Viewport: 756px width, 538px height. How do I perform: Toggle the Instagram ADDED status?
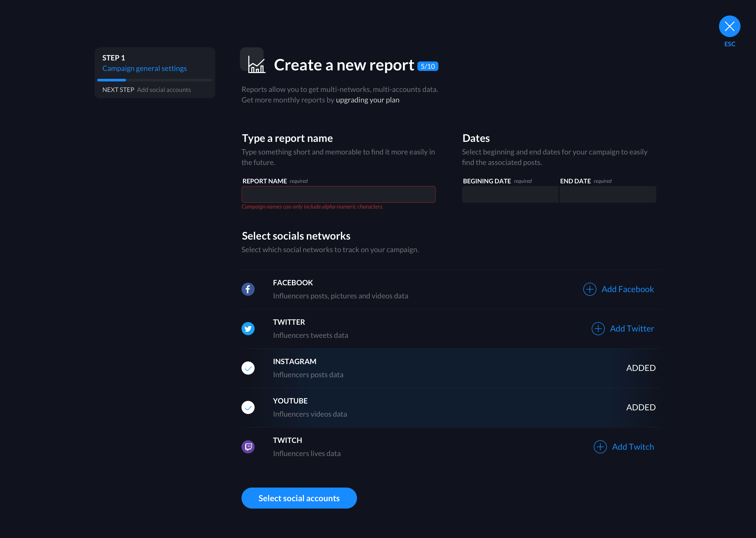click(640, 368)
